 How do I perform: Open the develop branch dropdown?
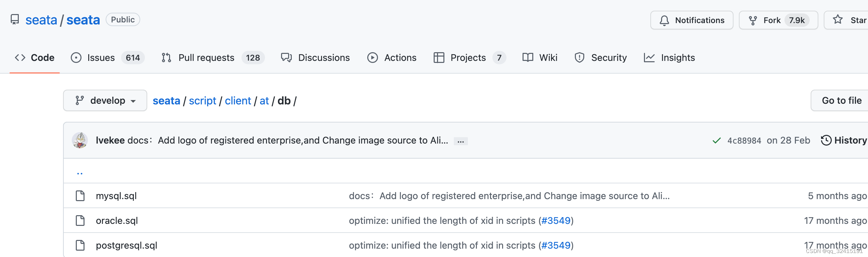[105, 101]
